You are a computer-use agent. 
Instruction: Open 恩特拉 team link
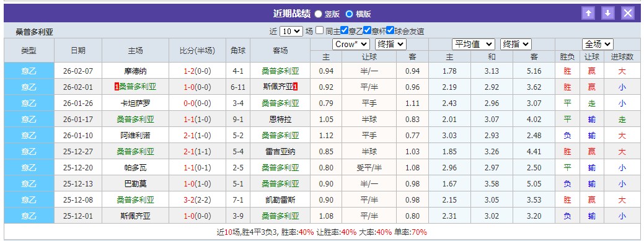280,120
